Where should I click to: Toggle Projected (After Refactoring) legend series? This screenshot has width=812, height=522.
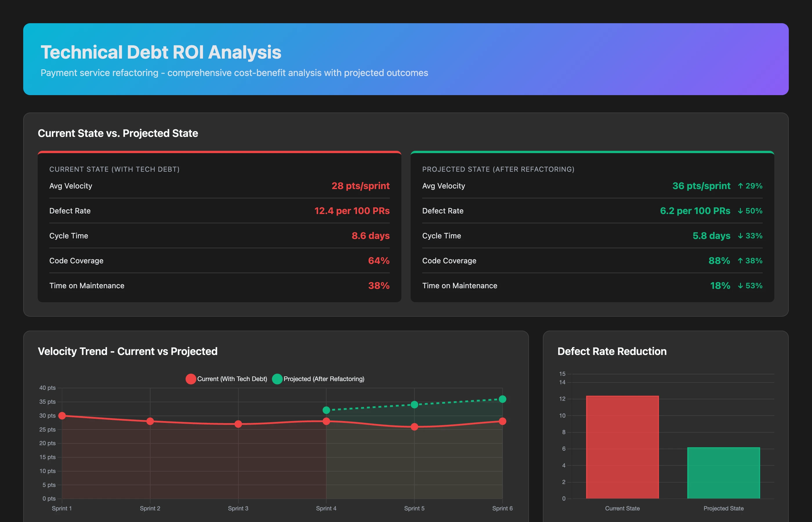[x=318, y=379]
